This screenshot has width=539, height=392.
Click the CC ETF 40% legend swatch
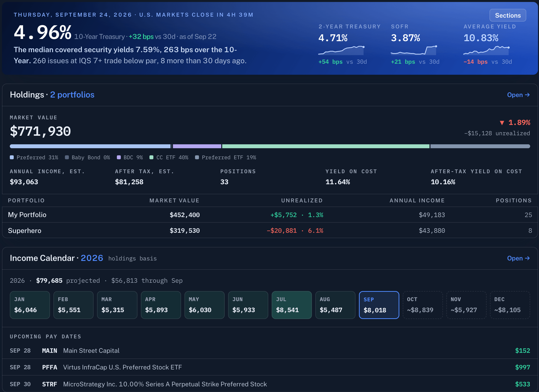tap(151, 157)
